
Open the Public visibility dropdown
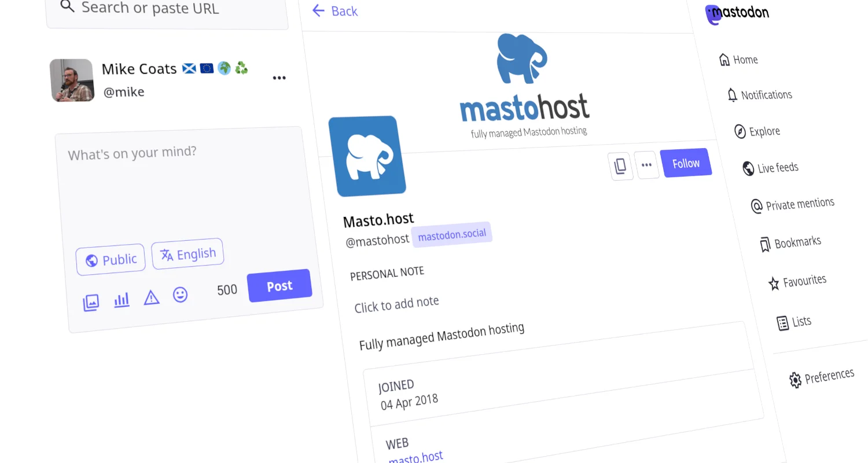tap(111, 260)
